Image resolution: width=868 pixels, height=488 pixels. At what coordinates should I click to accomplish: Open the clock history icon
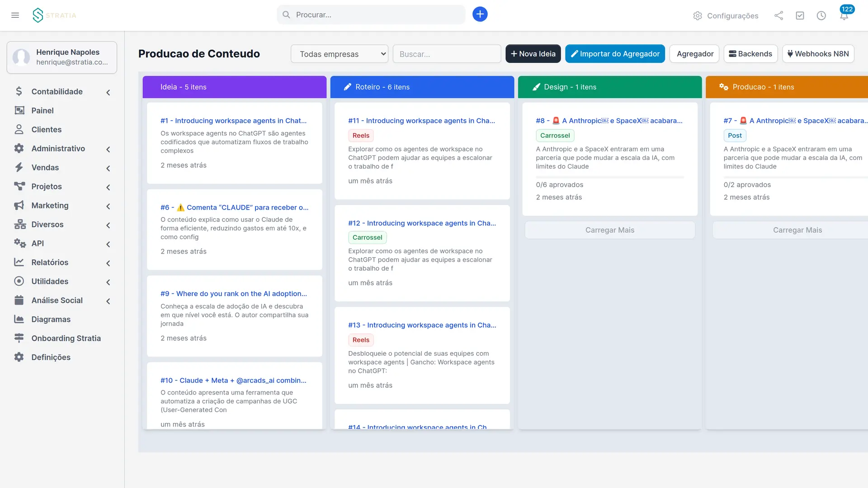coord(821,16)
